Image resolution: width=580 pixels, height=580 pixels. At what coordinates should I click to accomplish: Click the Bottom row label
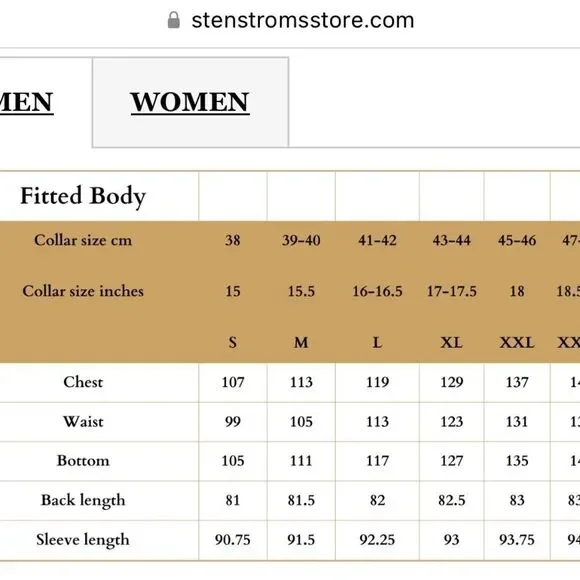coord(83,461)
